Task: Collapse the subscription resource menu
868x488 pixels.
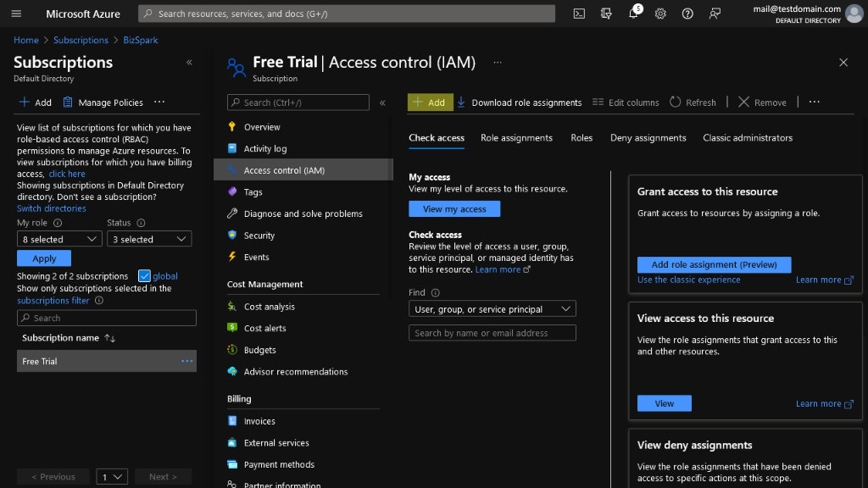Action: pyautogui.click(x=382, y=103)
